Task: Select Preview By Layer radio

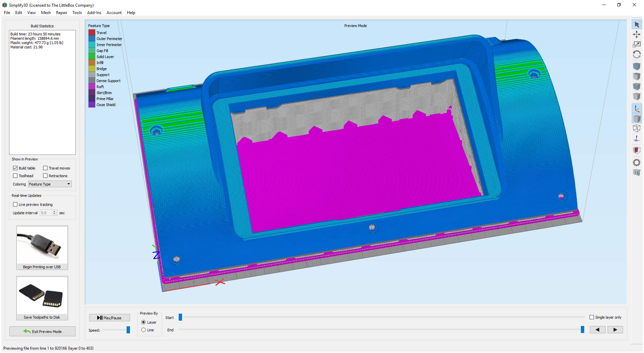Action: [x=143, y=322]
